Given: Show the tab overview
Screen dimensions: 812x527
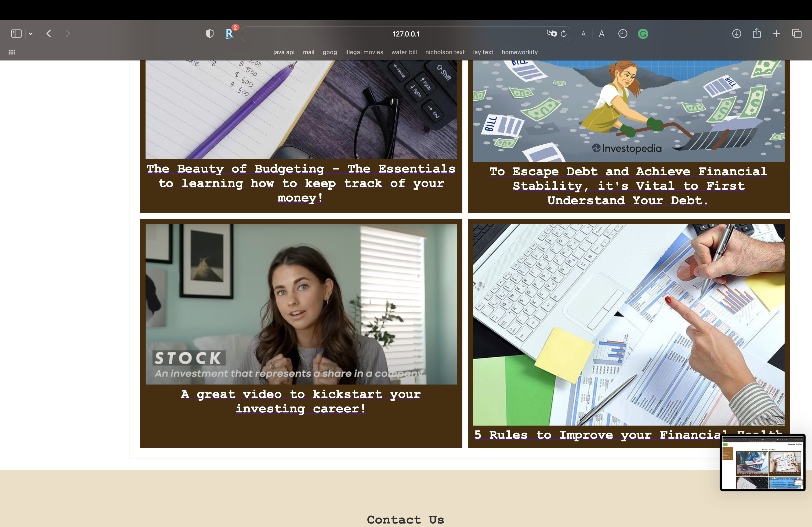Looking at the screenshot, I should click(x=797, y=33).
